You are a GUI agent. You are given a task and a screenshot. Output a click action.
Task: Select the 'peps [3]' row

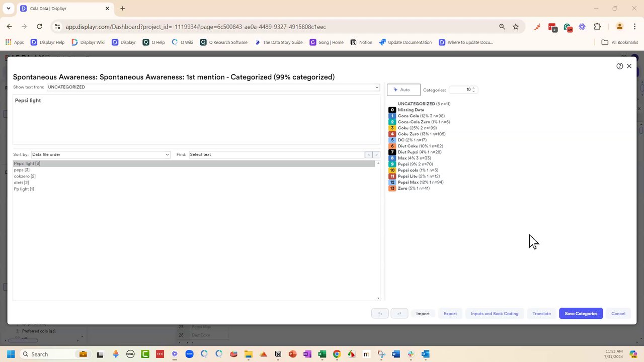(x=194, y=170)
